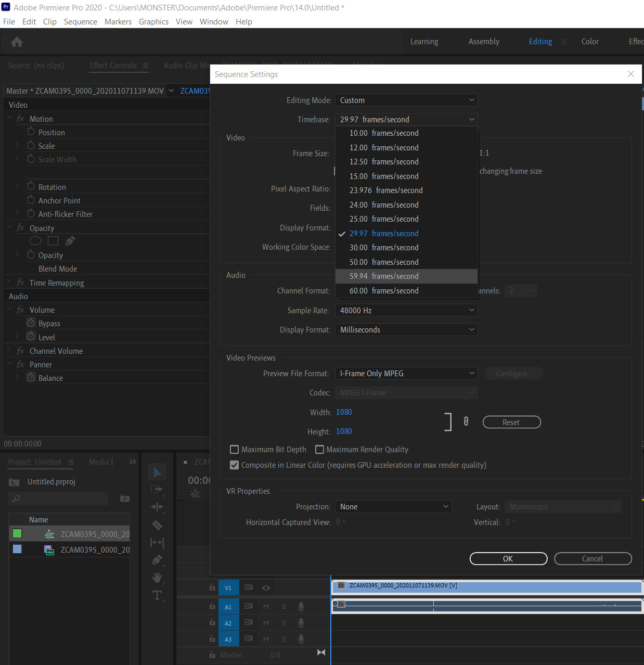Cancel the Sequence Settings dialog
Viewport: 644px width, 665px height.
point(593,558)
